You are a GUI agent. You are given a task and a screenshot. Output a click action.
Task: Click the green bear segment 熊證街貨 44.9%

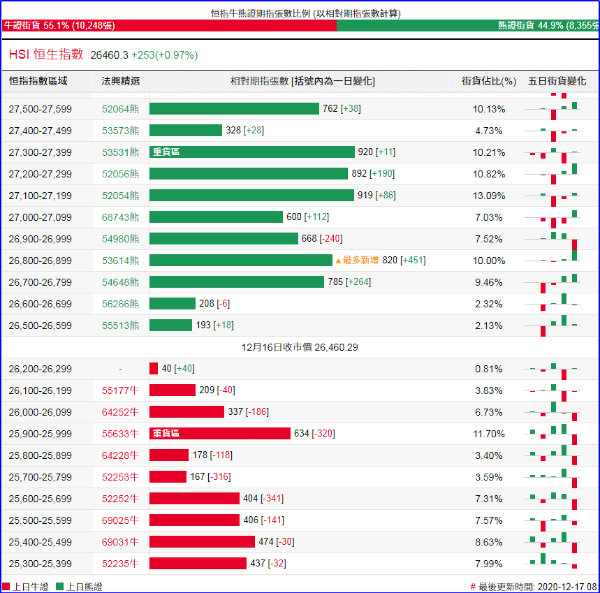(468, 26)
